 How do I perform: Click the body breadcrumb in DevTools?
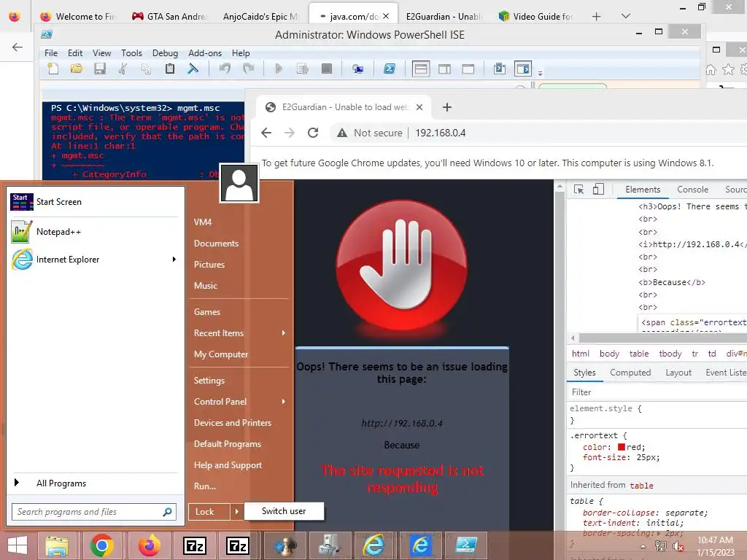(609, 354)
